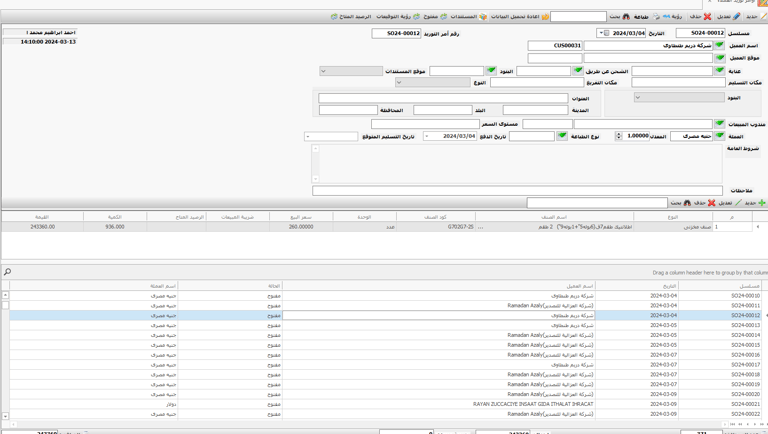The image size is (768, 434).
Task: Click the Available balance (الرصيد المتاح) toolbar icon
Action: coord(334,16)
